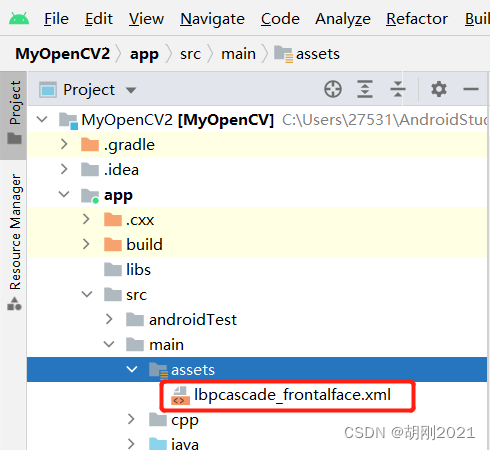Viewport: 490px width, 450px height.
Task: Expand the androidTest folder
Action: (x=109, y=319)
